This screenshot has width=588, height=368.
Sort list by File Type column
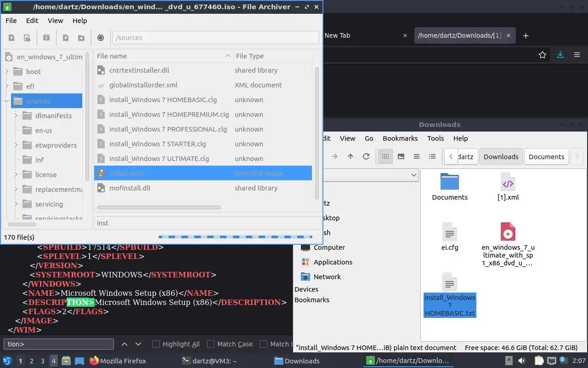[x=272, y=56]
